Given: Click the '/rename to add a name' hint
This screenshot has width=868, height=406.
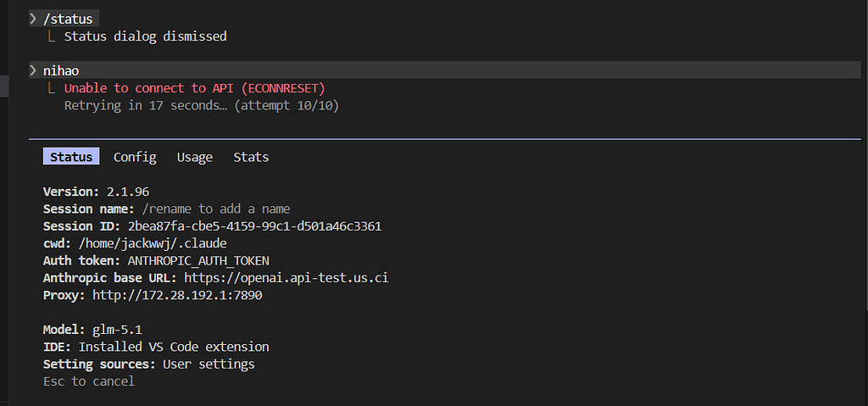Looking at the screenshot, I should click(216, 209).
